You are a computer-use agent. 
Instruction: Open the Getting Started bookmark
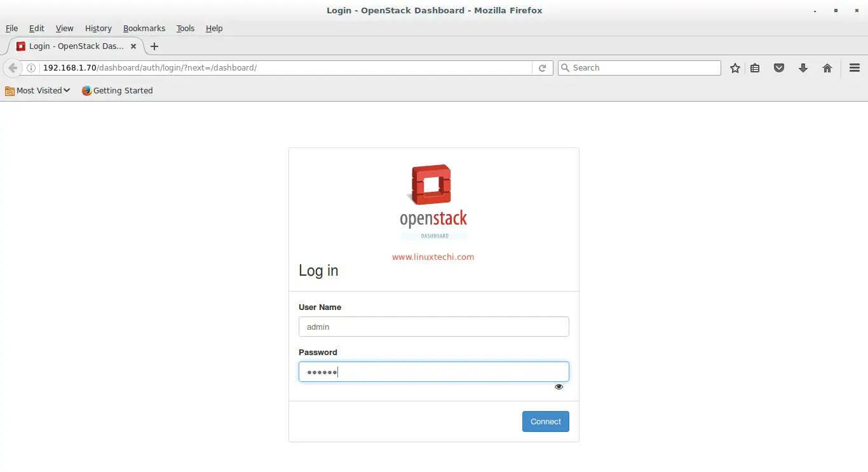pyautogui.click(x=118, y=91)
